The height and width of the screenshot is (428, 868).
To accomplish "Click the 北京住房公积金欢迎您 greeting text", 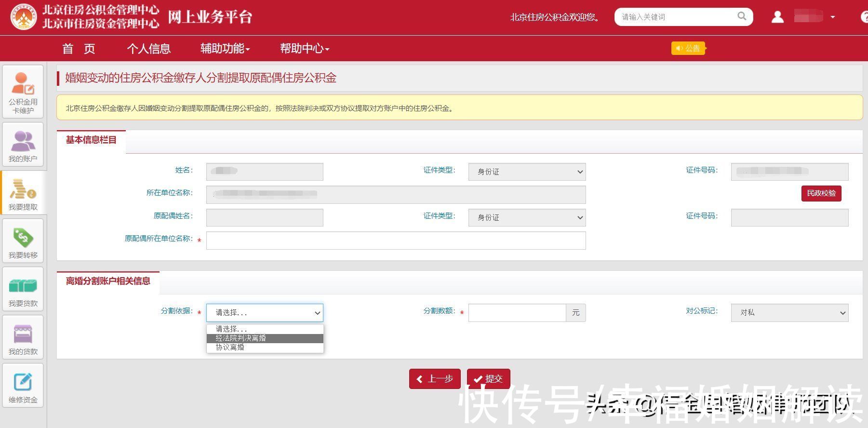I will pyautogui.click(x=555, y=17).
